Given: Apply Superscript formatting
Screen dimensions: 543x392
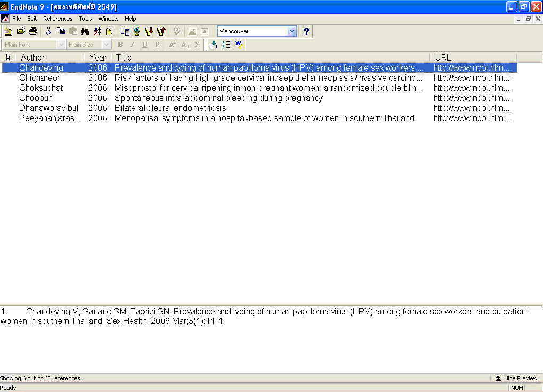Looking at the screenshot, I should (x=172, y=45).
